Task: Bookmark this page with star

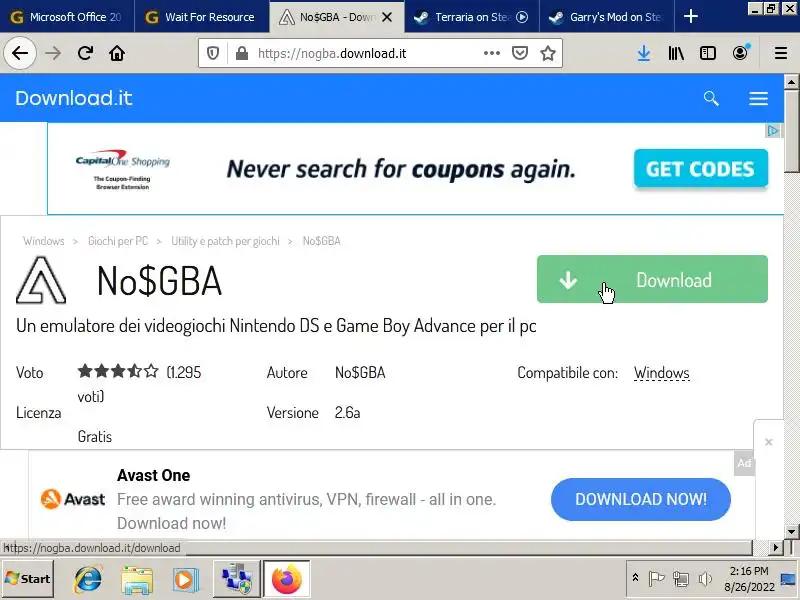Action: (x=548, y=53)
